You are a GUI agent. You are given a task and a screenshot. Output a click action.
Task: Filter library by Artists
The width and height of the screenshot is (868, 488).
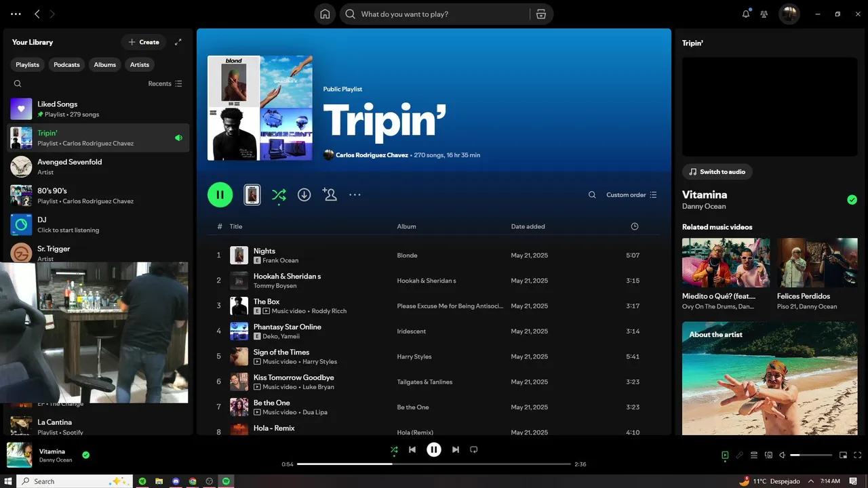[140, 64]
